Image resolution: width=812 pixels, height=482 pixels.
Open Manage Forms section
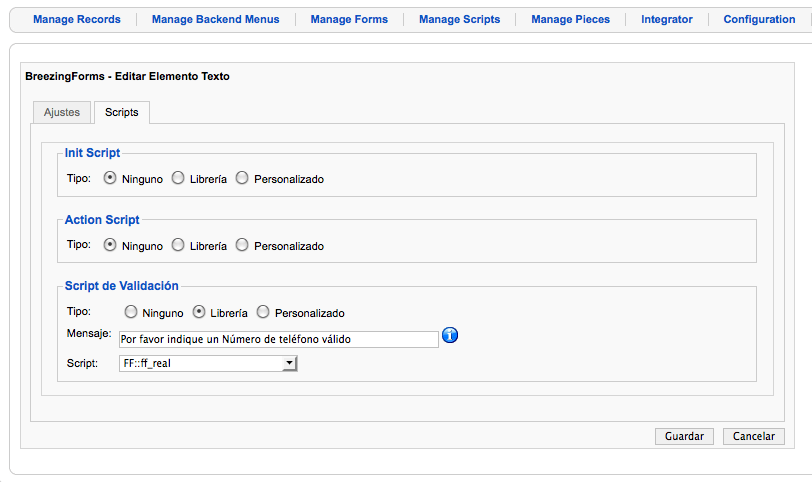pos(349,19)
